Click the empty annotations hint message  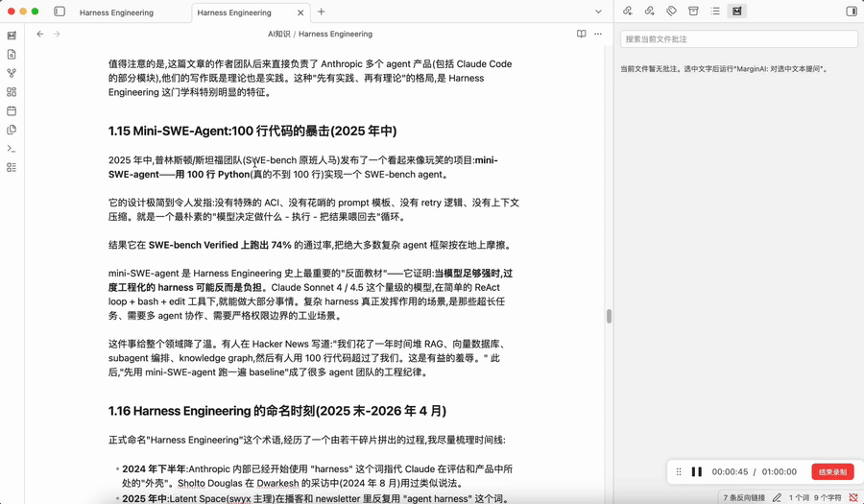[x=724, y=69]
